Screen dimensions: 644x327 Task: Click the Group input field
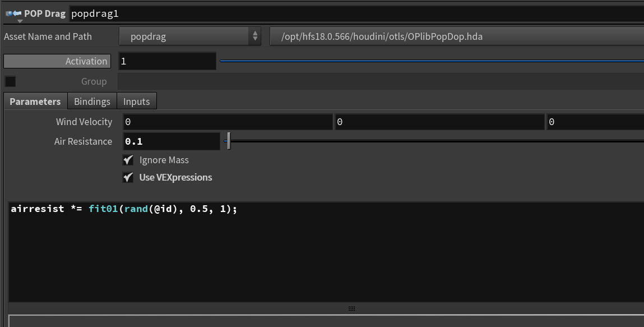(381, 81)
